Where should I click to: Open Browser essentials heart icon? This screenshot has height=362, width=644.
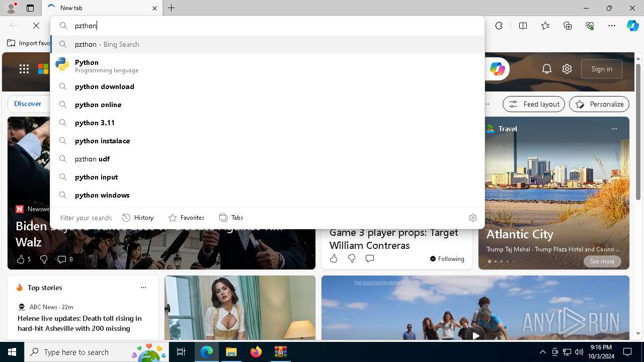[590, 26]
